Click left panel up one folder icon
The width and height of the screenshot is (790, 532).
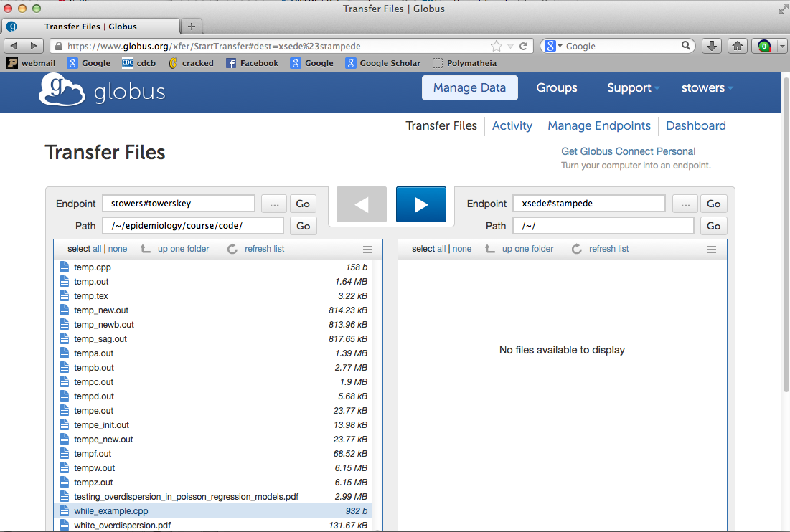coord(146,249)
